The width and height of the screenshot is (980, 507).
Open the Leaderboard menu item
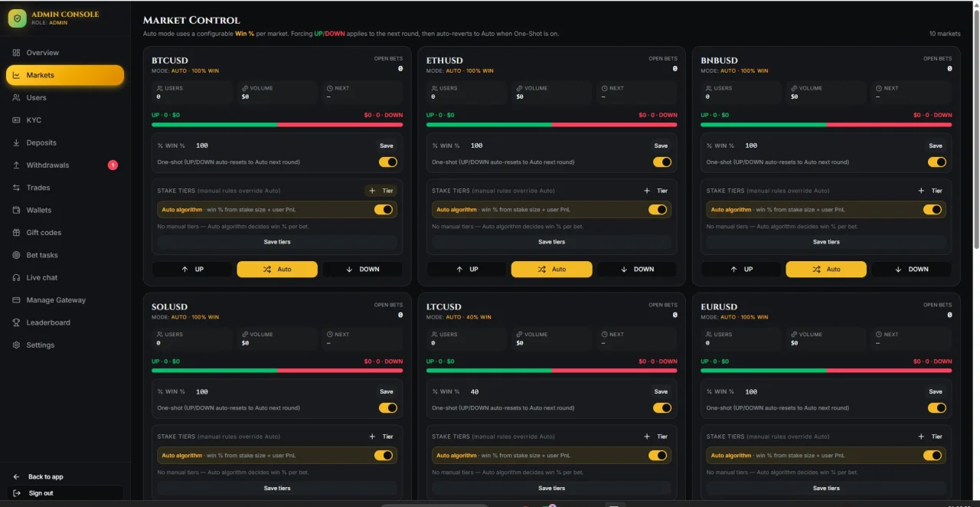click(65, 322)
